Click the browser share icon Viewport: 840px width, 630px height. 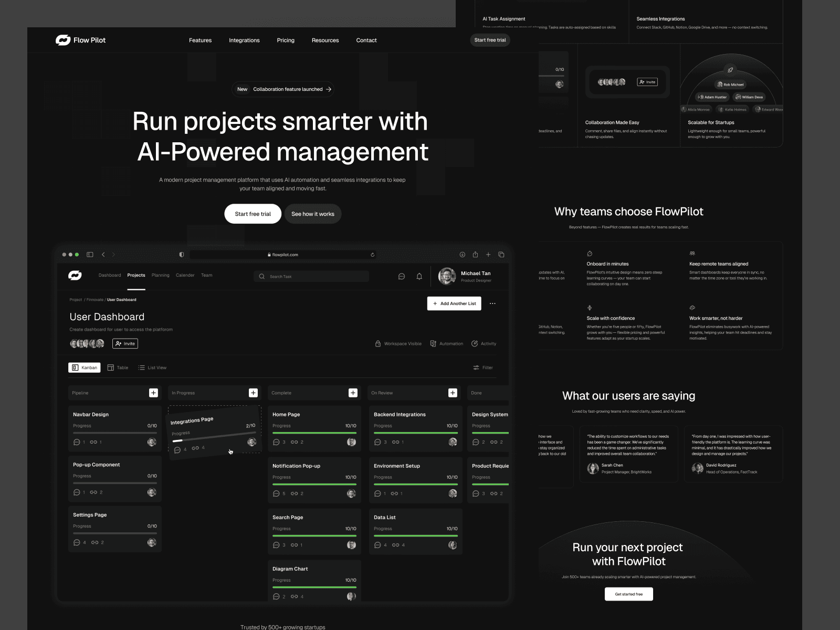pos(475,255)
